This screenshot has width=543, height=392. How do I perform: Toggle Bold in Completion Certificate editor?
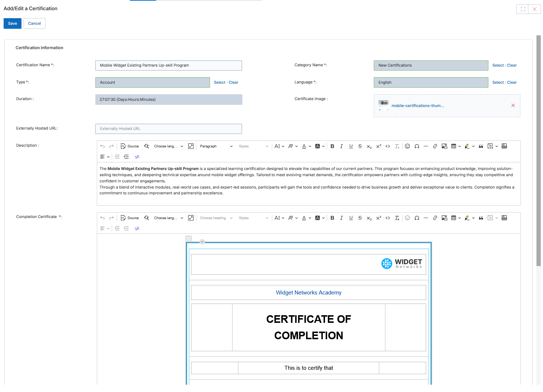(x=332, y=218)
